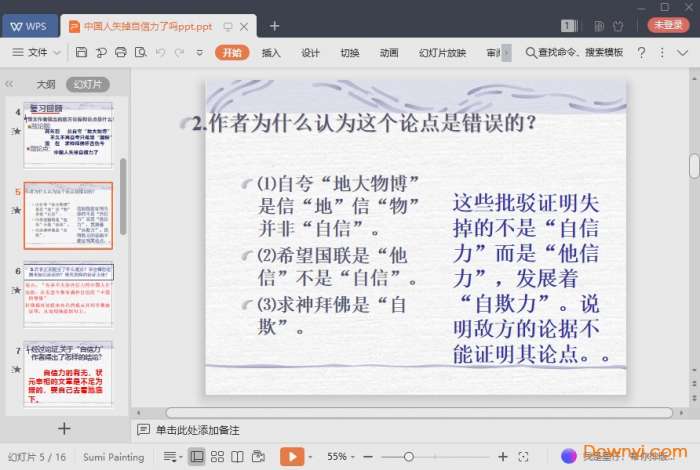This screenshot has height=470, width=700.
Task: Collapse the ribbon with chevron
Action: pyautogui.click(x=682, y=53)
